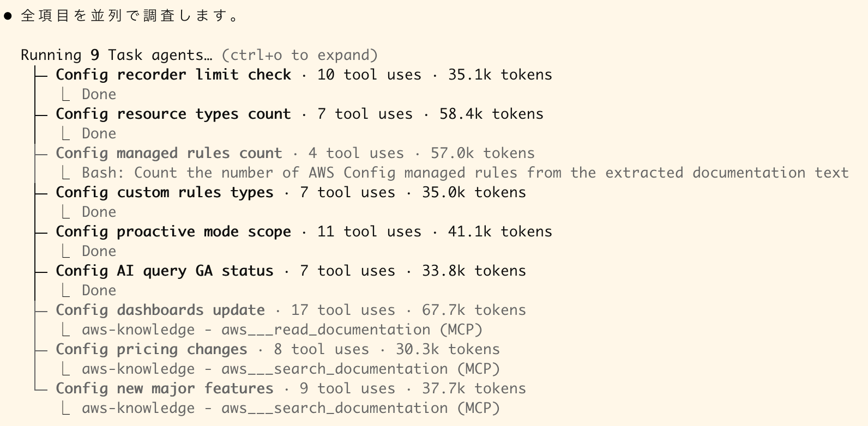Select the "Config managed rules count" task

coord(169,153)
